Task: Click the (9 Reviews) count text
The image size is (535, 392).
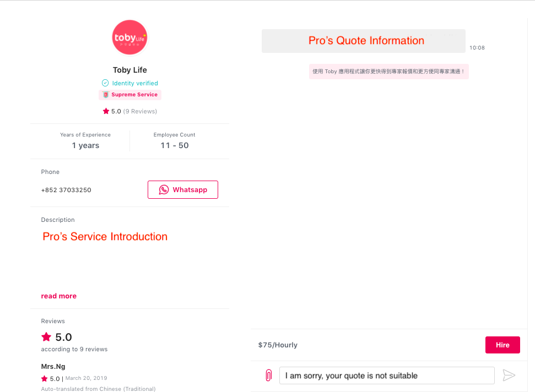Action: (x=140, y=111)
